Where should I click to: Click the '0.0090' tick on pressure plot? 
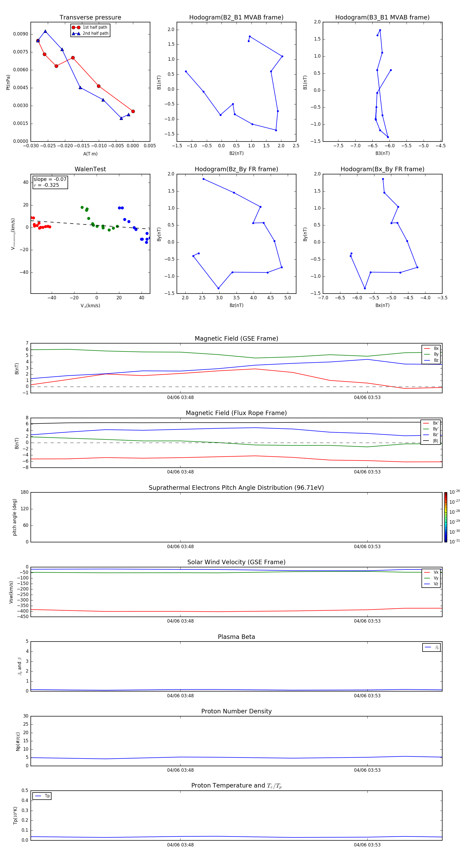(20, 34)
